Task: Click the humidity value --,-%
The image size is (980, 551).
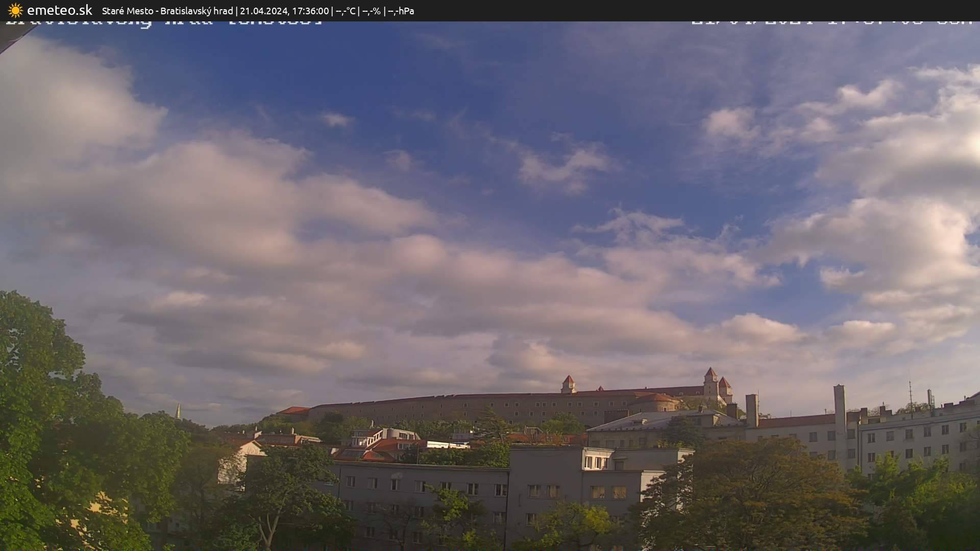Action: (x=372, y=10)
